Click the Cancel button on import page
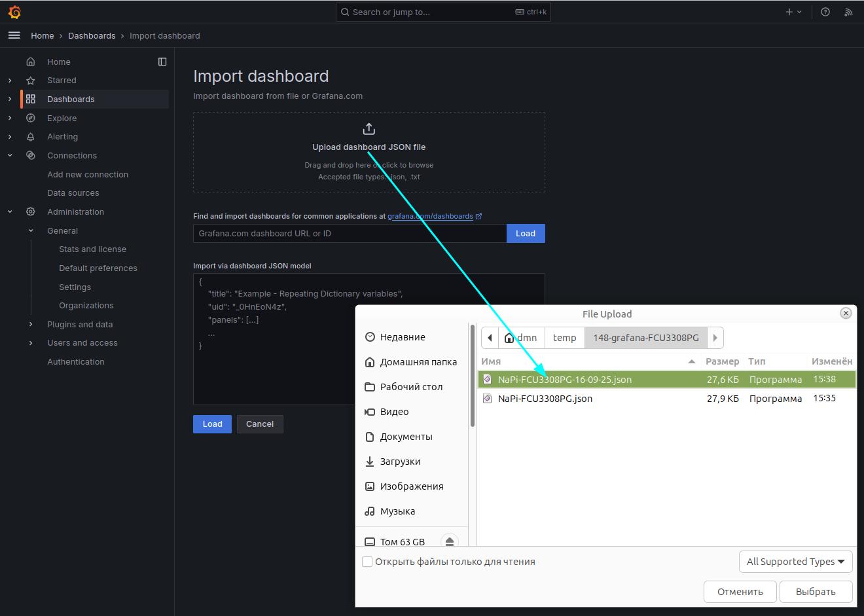The image size is (864, 616). (260, 424)
